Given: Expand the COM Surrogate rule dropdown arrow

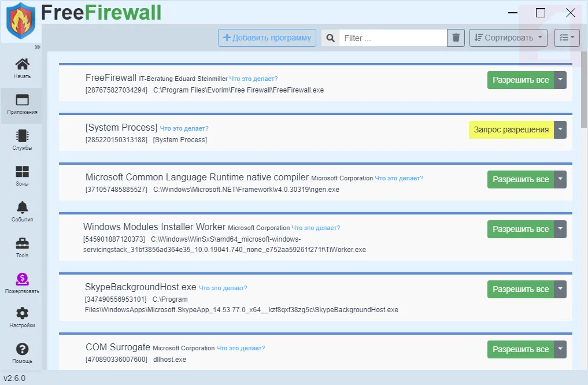Looking at the screenshot, I should 560,349.
